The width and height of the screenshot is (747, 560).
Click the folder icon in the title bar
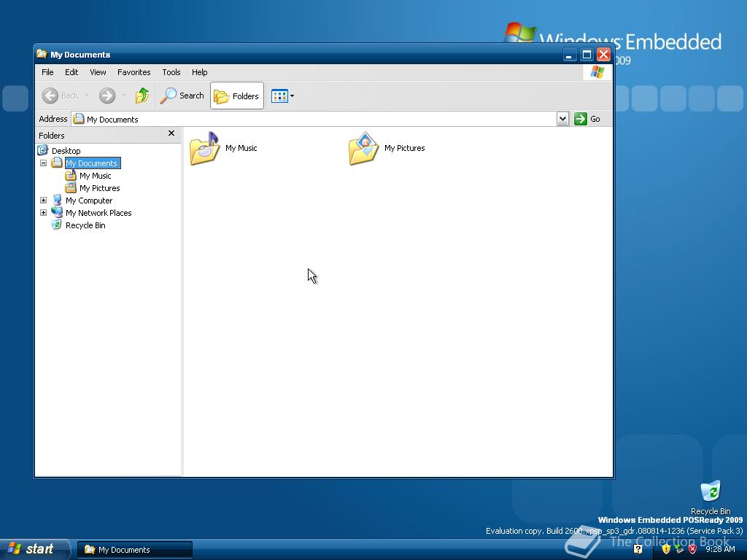(42, 54)
